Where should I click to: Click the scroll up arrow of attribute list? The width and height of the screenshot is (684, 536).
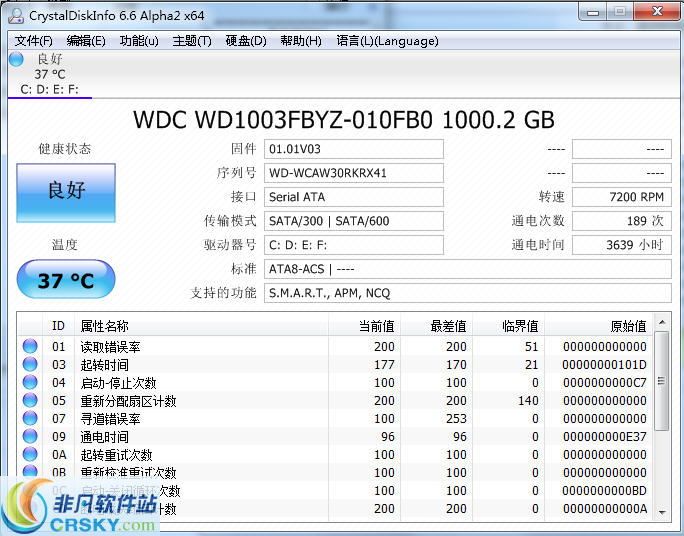click(662, 323)
